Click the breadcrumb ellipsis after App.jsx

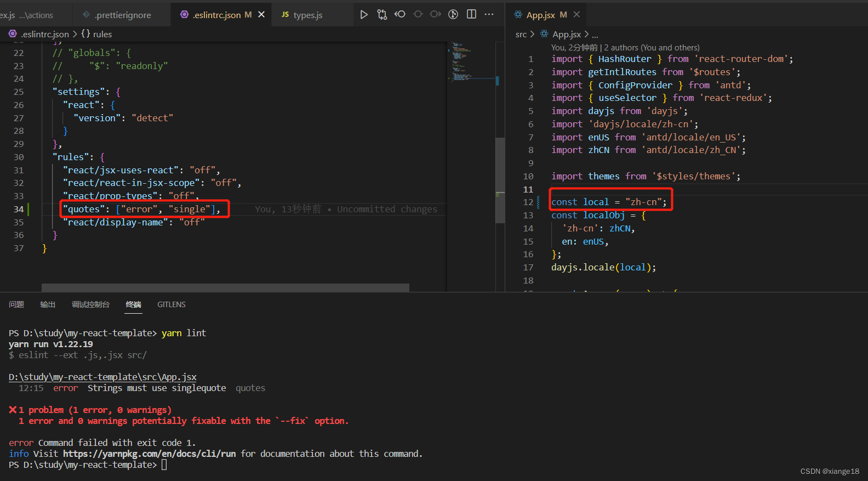pos(595,35)
